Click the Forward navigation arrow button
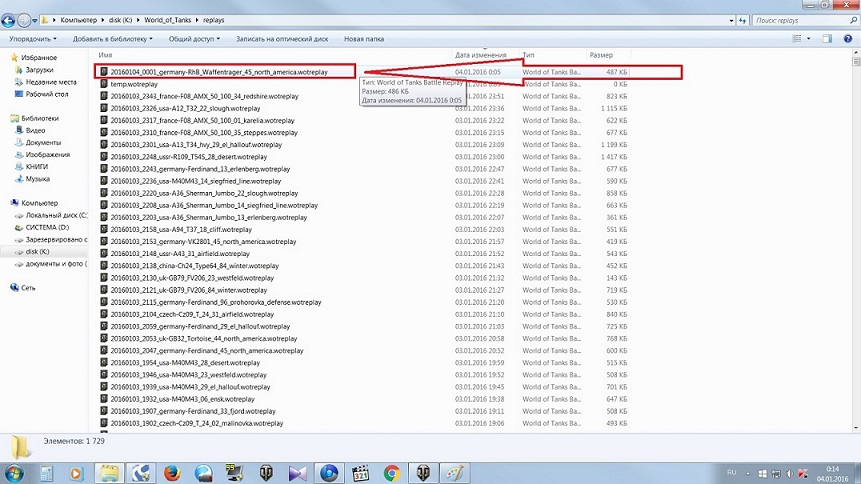 coord(24,21)
